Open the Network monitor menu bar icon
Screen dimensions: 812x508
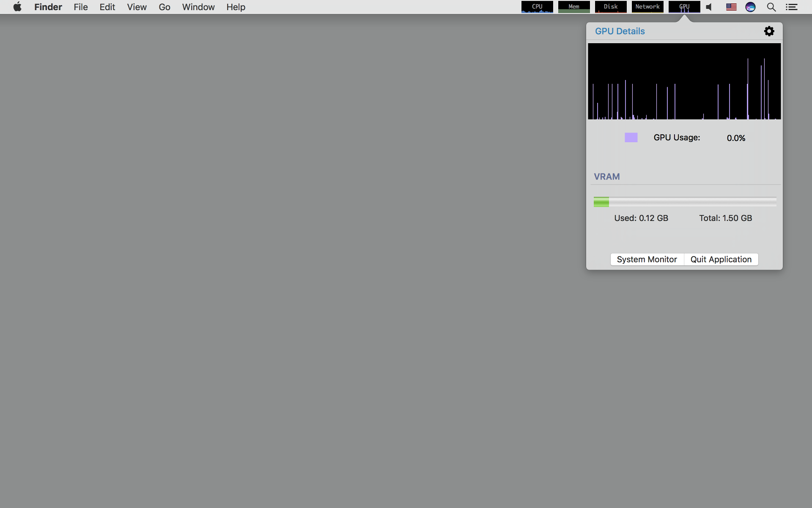(x=647, y=7)
